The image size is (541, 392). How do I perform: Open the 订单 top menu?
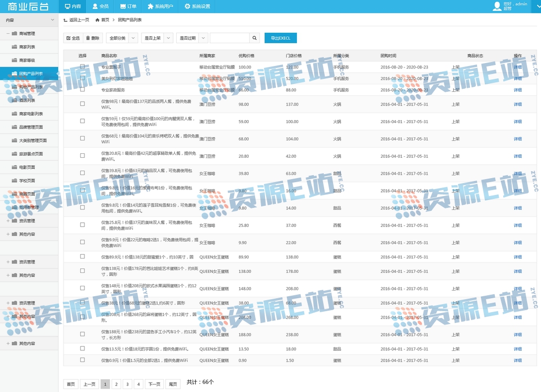(128, 6)
